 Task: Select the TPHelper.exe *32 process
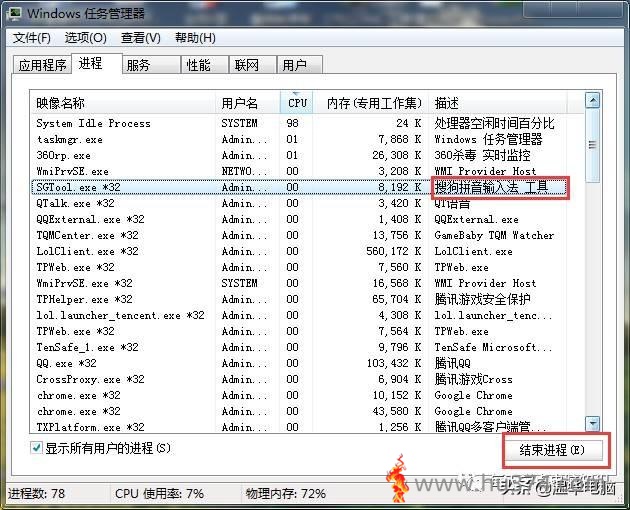[x=299, y=299]
